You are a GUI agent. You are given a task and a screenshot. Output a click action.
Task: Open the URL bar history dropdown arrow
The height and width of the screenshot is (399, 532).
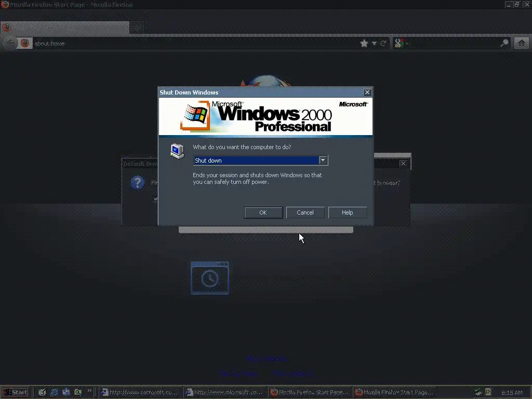374,44
